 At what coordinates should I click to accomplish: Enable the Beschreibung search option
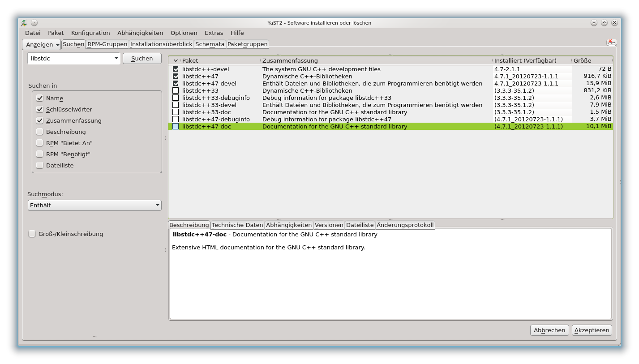click(x=40, y=132)
